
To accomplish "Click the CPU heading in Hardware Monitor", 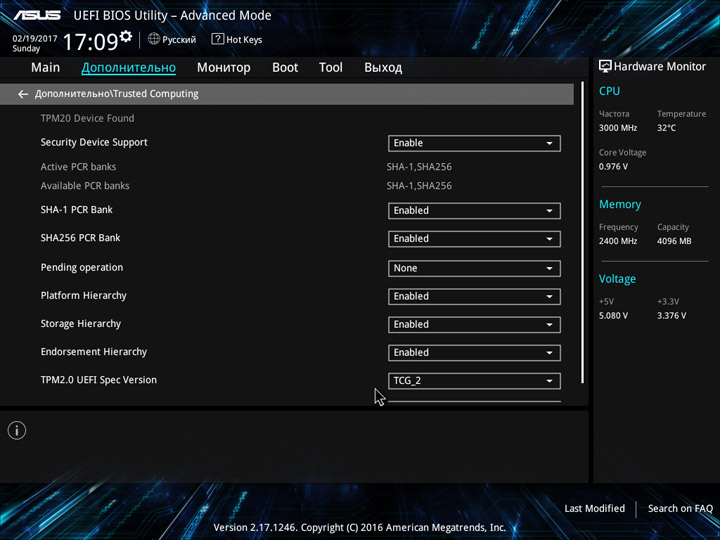I will click(x=609, y=91).
